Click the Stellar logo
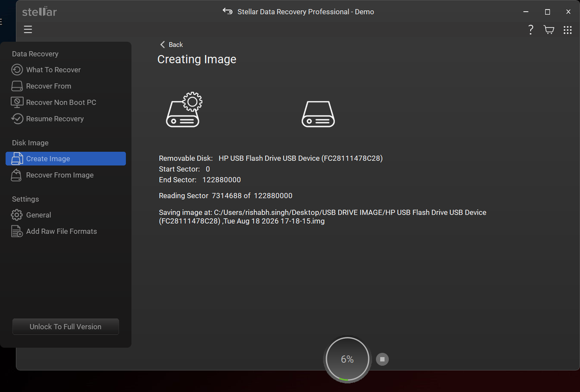 (39, 11)
